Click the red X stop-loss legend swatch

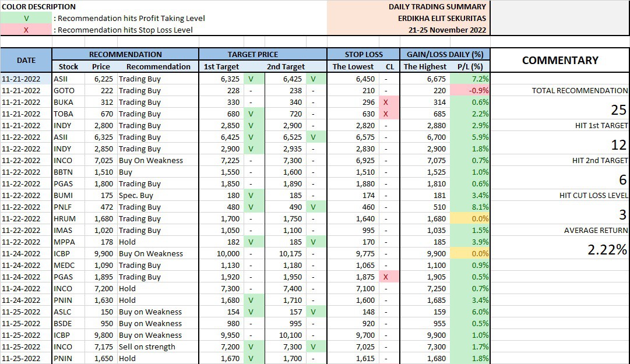[26, 30]
